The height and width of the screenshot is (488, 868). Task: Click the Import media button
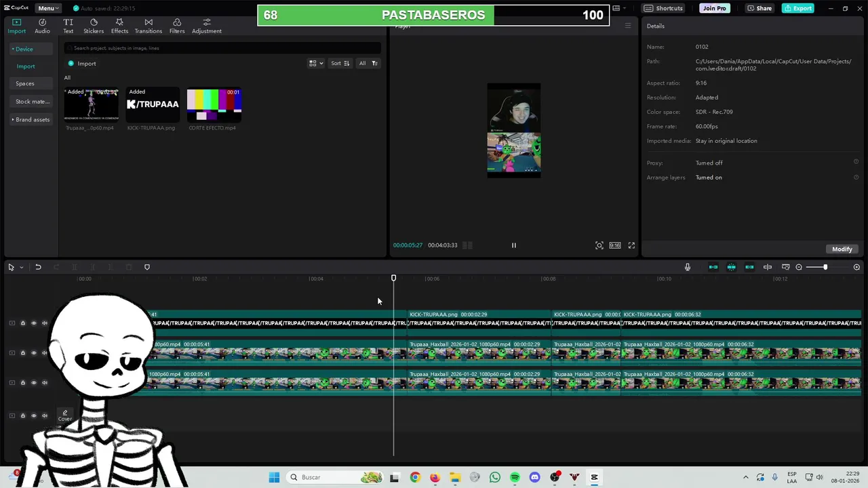(x=82, y=64)
